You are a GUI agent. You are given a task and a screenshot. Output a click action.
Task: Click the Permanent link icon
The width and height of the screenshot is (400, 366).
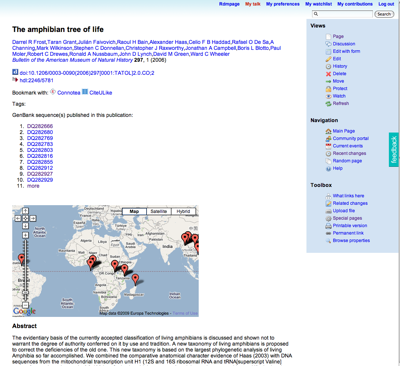click(328, 233)
